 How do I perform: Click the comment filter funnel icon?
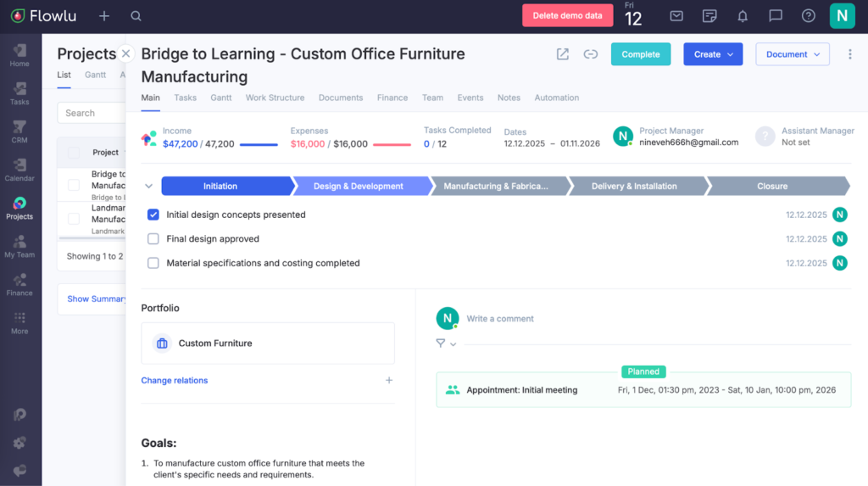440,343
